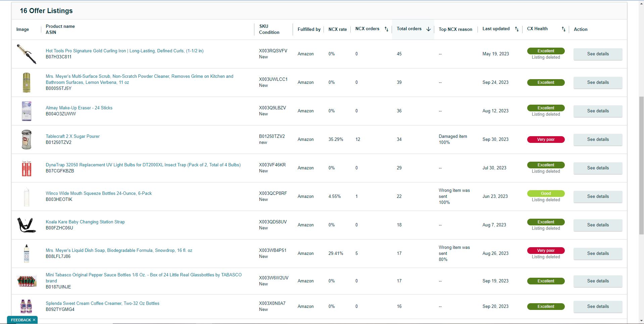Open DynaTrap 32050 Replacement Bulbs link
This screenshot has width=644, height=324.
click(143, 165)
